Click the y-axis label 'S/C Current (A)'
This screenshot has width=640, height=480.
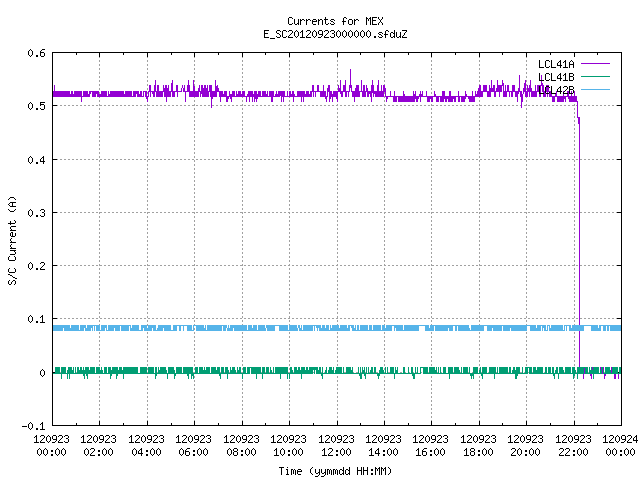pos(12,240)
